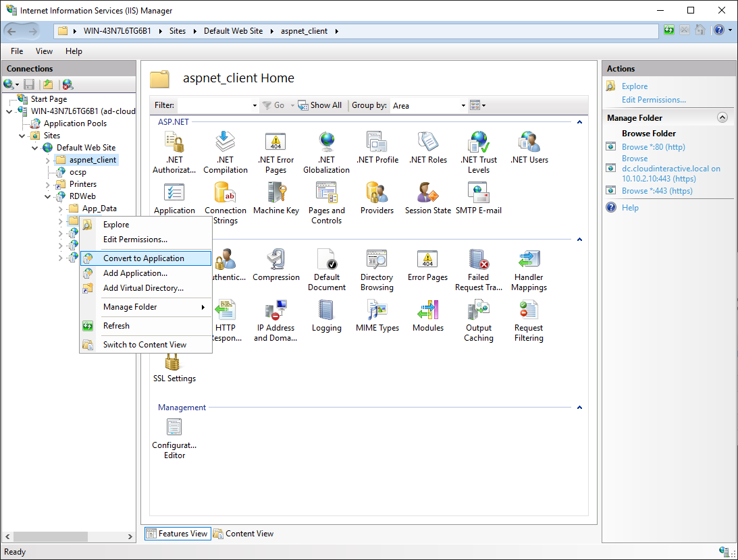Open Output Caching feature
The height and width of the screenshot is (560, 738).
coord(479,320)
